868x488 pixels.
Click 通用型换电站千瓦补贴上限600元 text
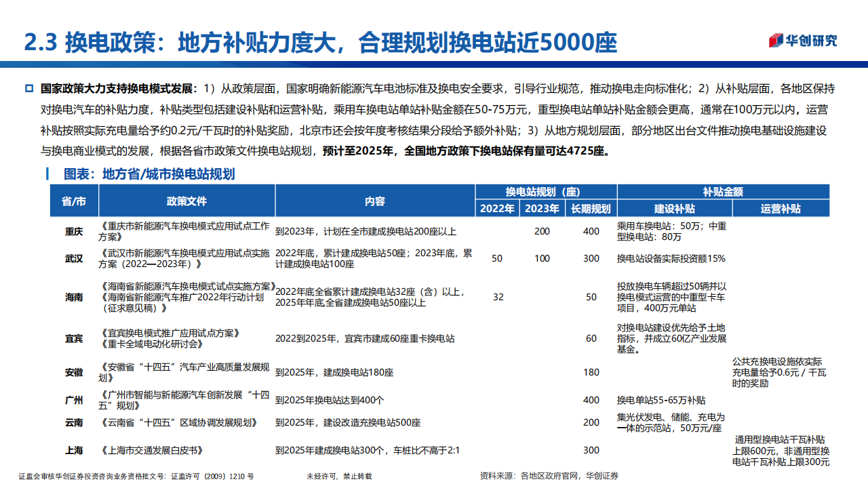781,450
